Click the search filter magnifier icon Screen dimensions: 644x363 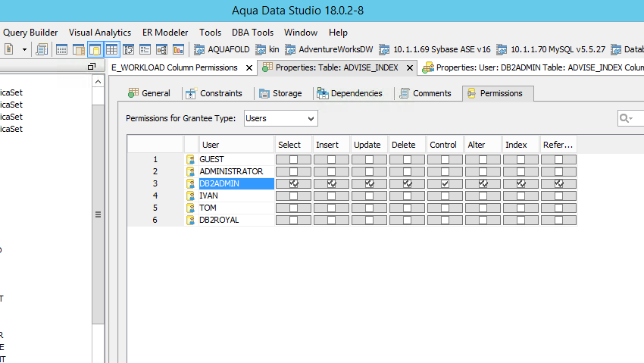pos(626,118)
